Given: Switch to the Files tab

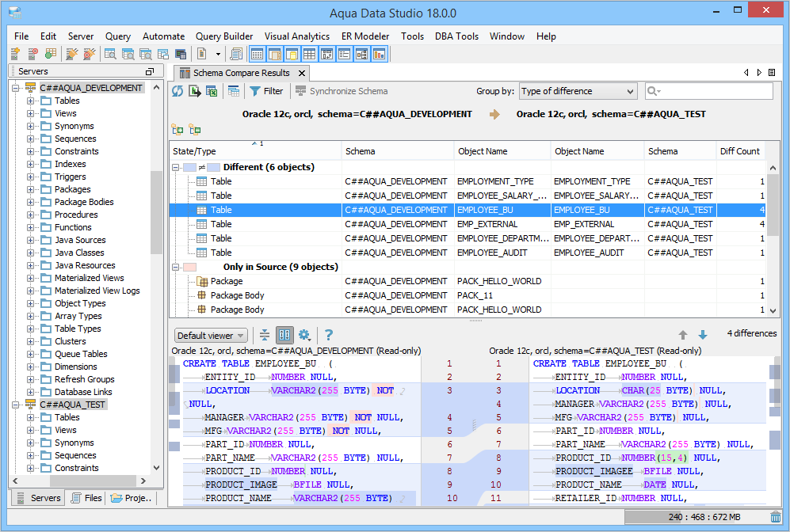Looking at the screenshot, I should click(x=86, y=498).
